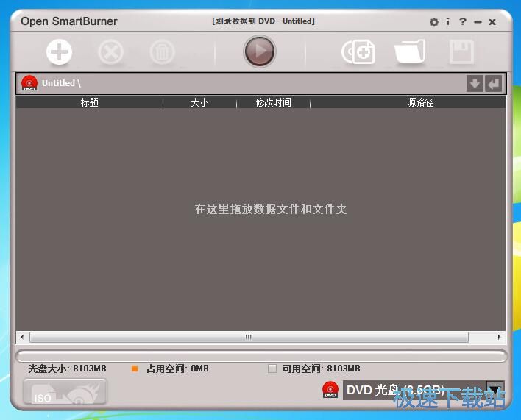Sort by the 大小 column header
This screenshot has width=521, height=420.
[199, 102]
